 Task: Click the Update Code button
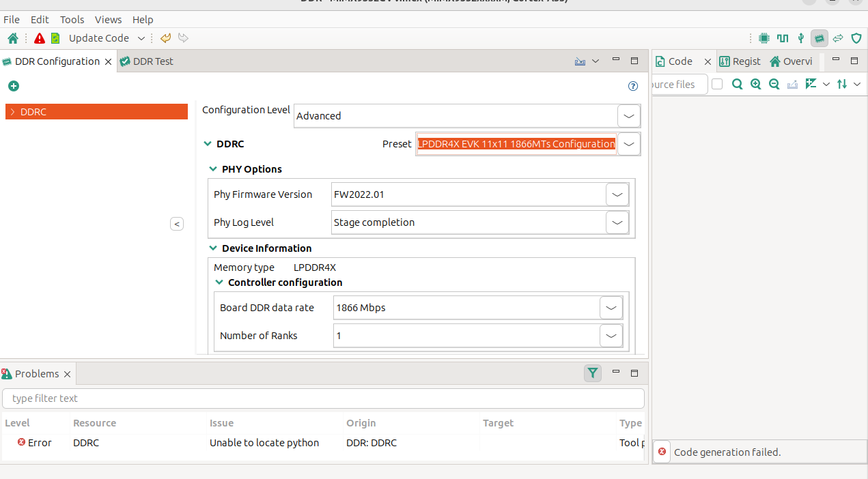pyautogui.click(x=98, y=38)
